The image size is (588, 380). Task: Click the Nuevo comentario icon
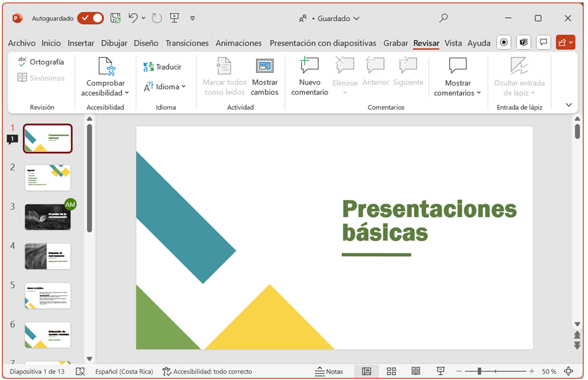coord(309,66)
